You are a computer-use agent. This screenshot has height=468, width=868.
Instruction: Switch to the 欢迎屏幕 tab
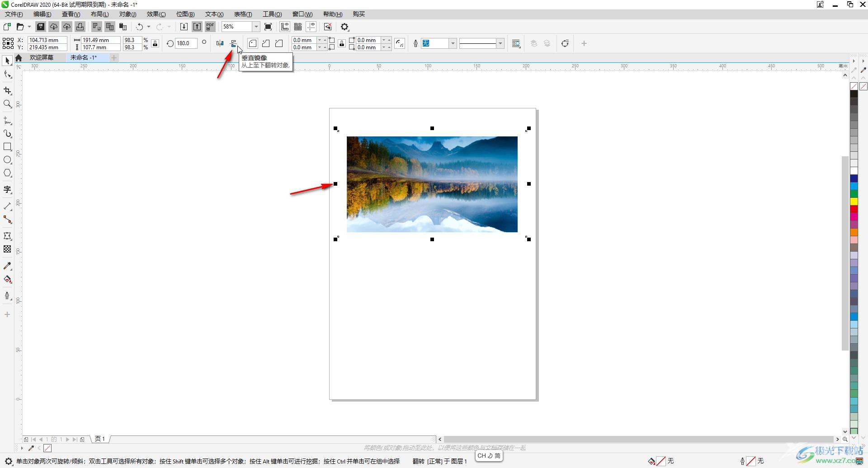pyautogui.click(x=42, y=57)
